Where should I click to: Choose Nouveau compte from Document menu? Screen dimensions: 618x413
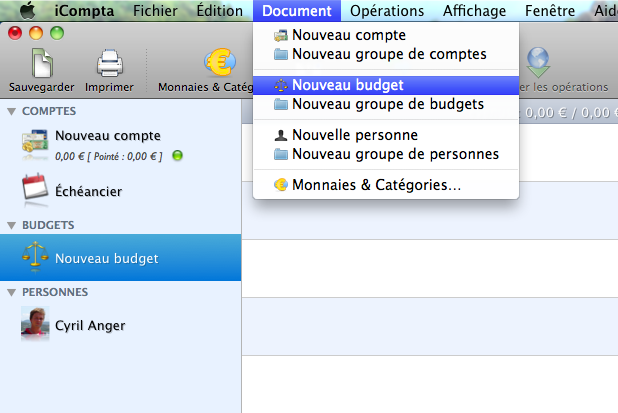386,35
